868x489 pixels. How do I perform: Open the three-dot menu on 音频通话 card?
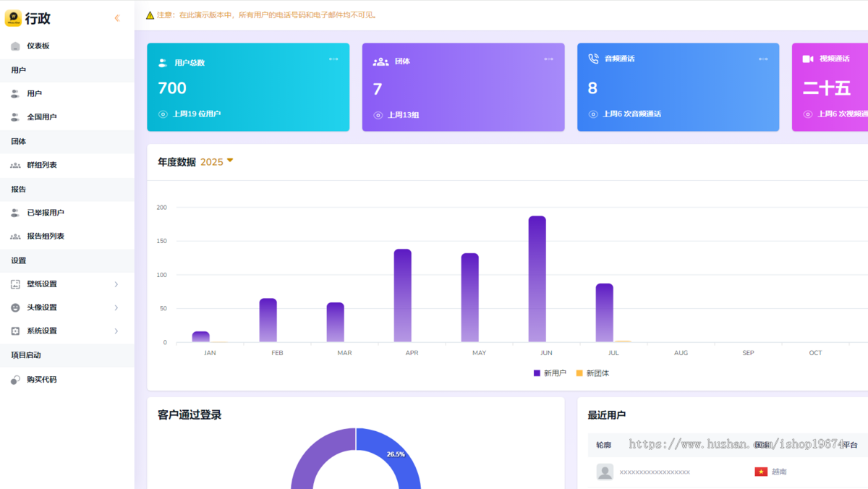pos(763,59)
